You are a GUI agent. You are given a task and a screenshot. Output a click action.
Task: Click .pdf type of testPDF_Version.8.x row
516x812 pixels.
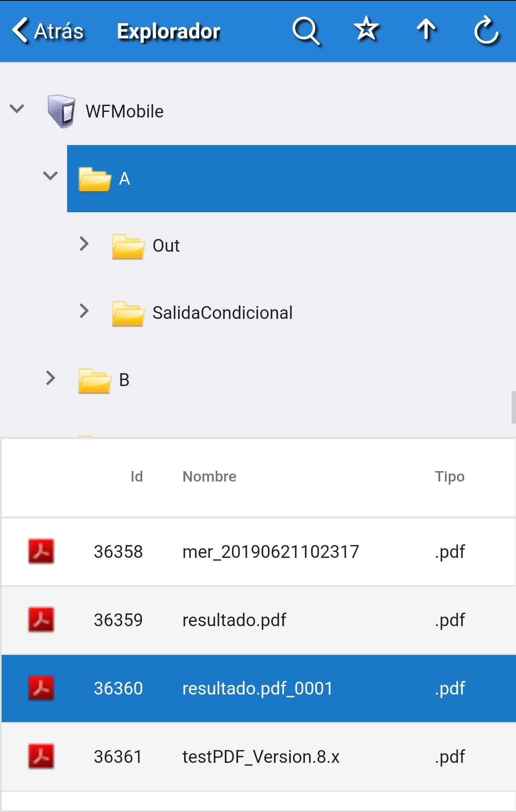450,757
